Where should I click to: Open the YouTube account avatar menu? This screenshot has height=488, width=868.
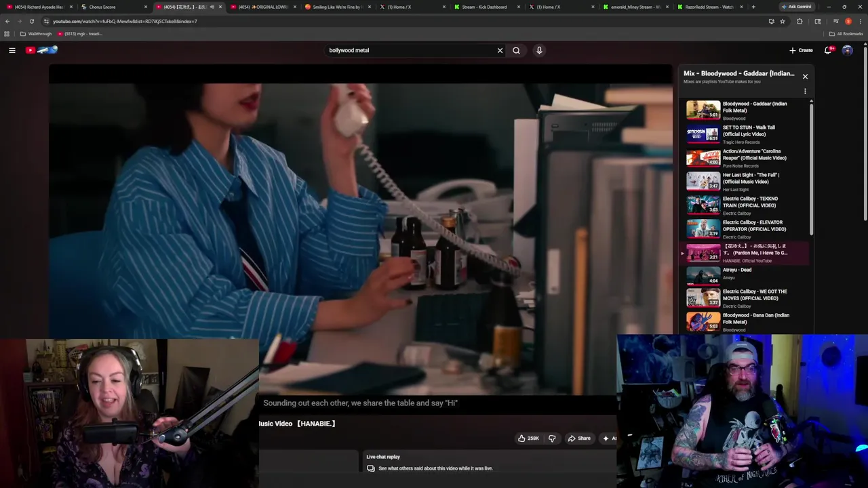tap(847, 50)
